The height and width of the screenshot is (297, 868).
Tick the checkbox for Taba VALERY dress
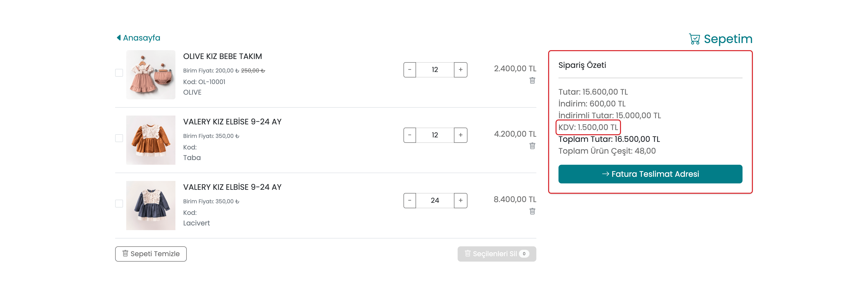(x=119, y=138)
